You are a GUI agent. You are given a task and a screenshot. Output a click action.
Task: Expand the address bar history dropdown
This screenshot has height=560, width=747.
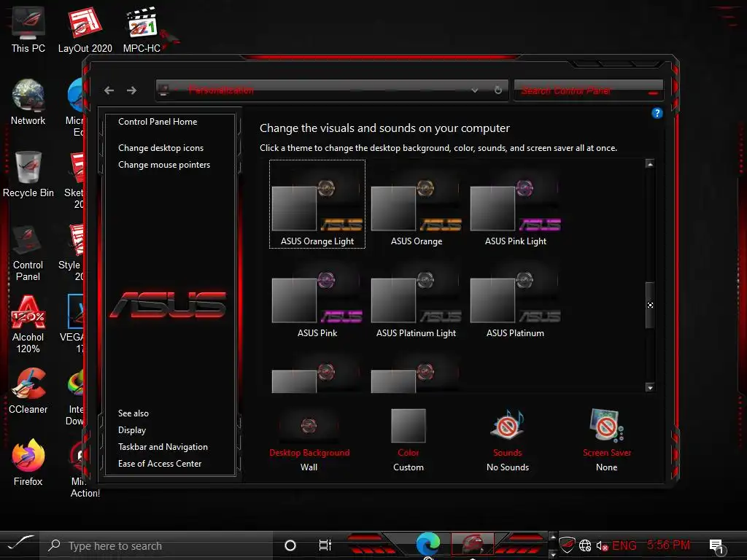click(474, 90)
